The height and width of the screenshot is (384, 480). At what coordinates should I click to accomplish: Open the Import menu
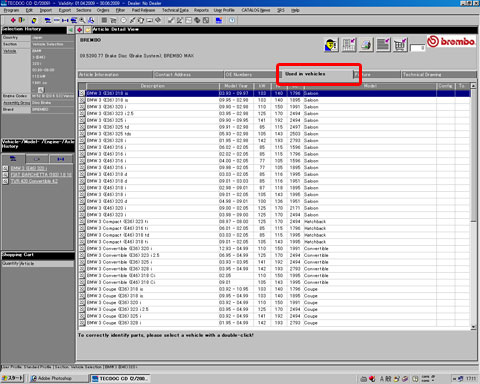(x=46, y=10)
